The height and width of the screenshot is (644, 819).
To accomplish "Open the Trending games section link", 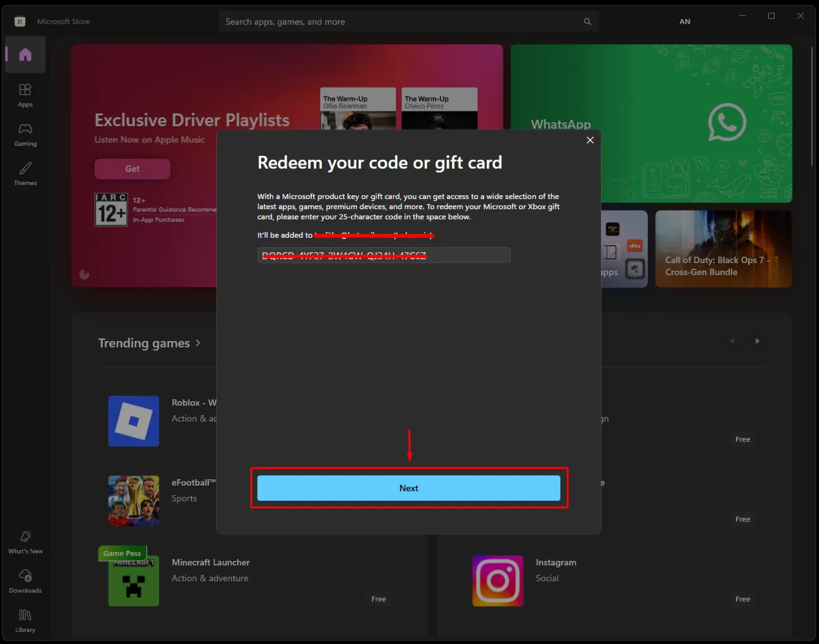I will point(149,343).
